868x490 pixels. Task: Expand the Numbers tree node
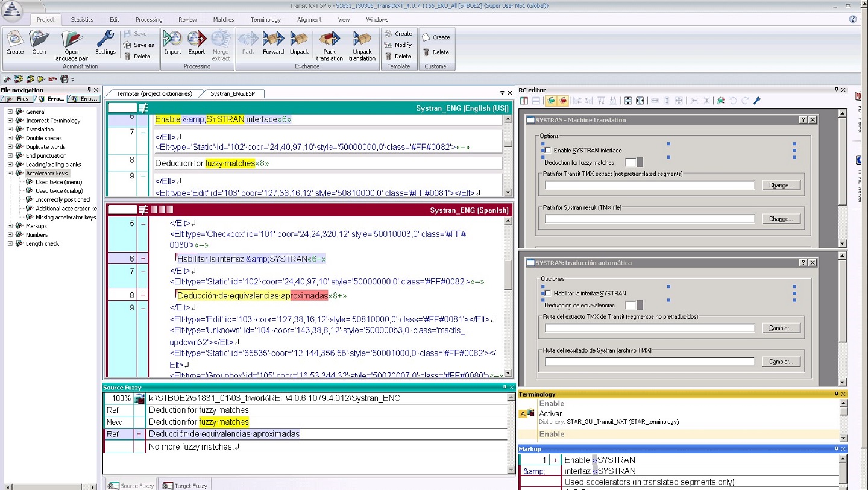pos(10,235)
